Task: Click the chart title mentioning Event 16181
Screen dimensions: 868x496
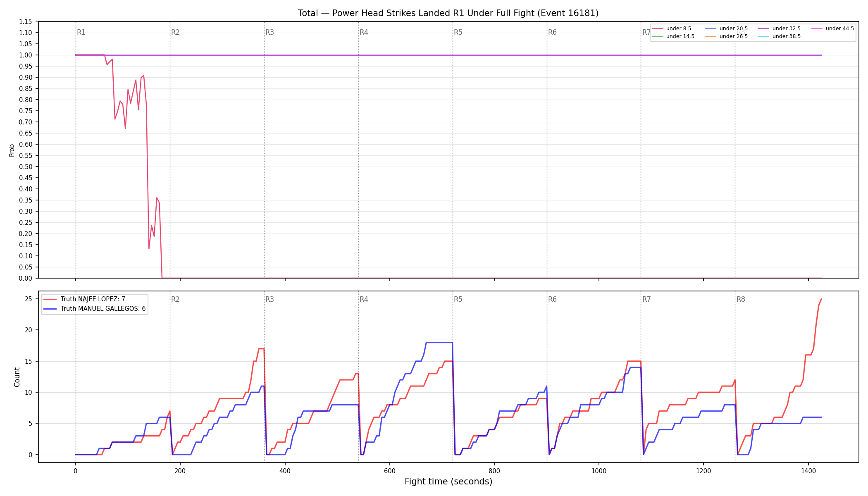Action: pyautogui.click(x=448, y=13)
